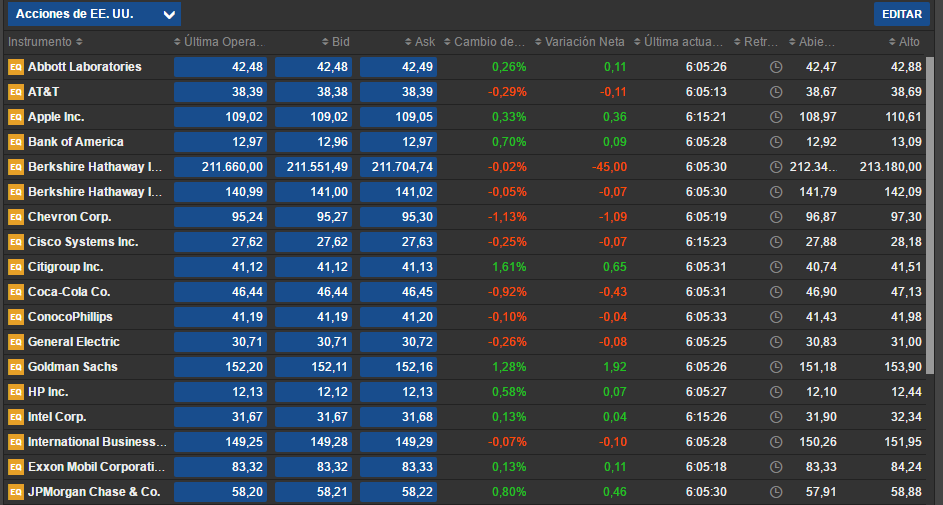943x505 pixels.
Task: Click Cisco Systems update time 6:15:23
Action: (x=706, y=242)
